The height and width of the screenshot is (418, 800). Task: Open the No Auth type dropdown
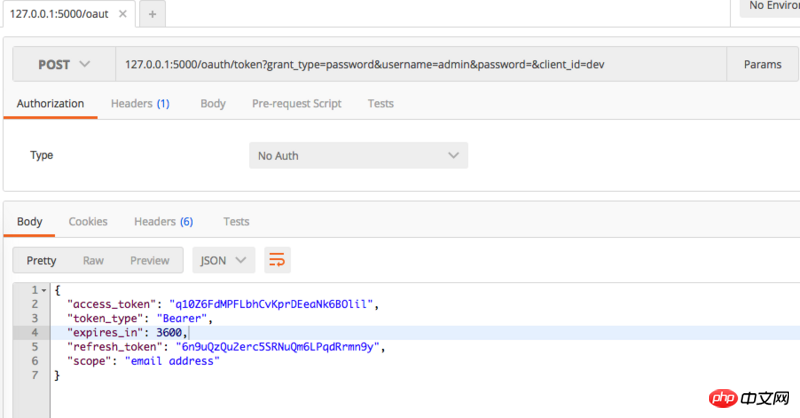[357, 156]
